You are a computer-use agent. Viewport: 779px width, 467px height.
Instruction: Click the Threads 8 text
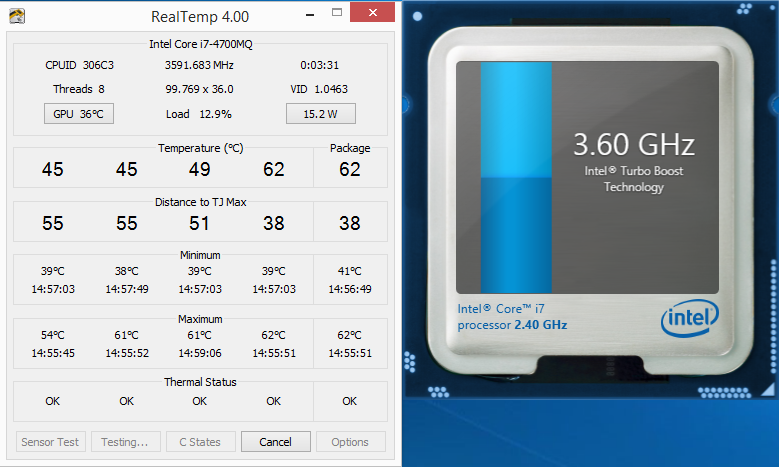click(78, 89)
